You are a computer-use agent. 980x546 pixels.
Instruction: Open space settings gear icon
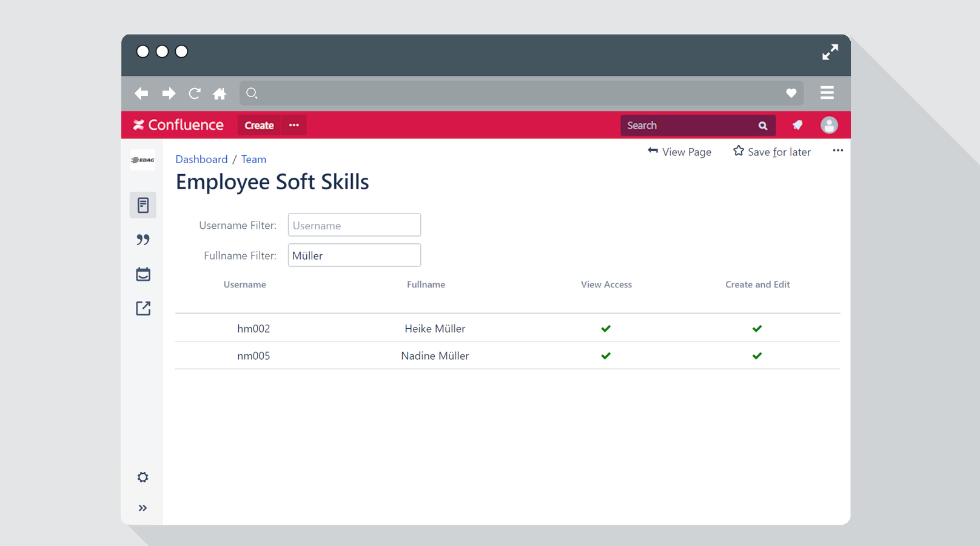[143, 477]
